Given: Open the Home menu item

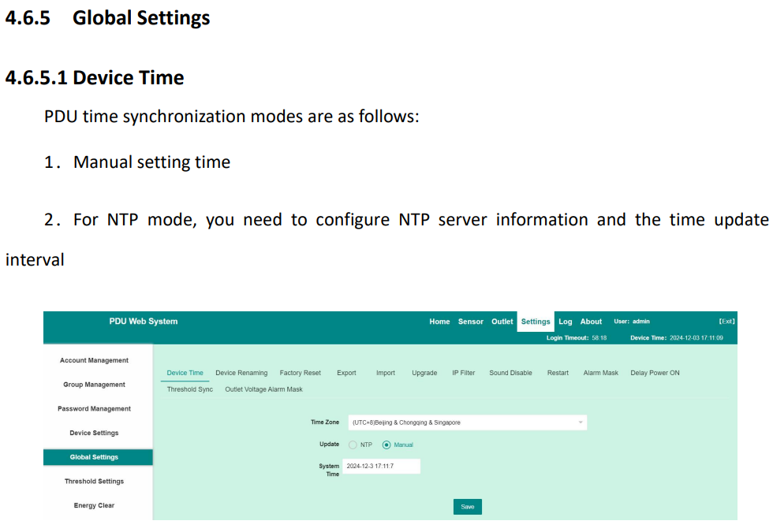Looking at the screenshot, I should (439, 322).
